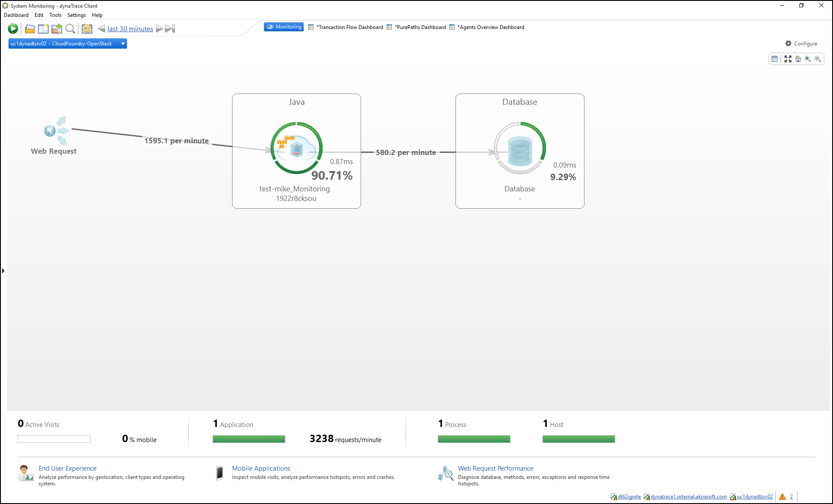Reset the view with the home icon

(x=798, y=59)
